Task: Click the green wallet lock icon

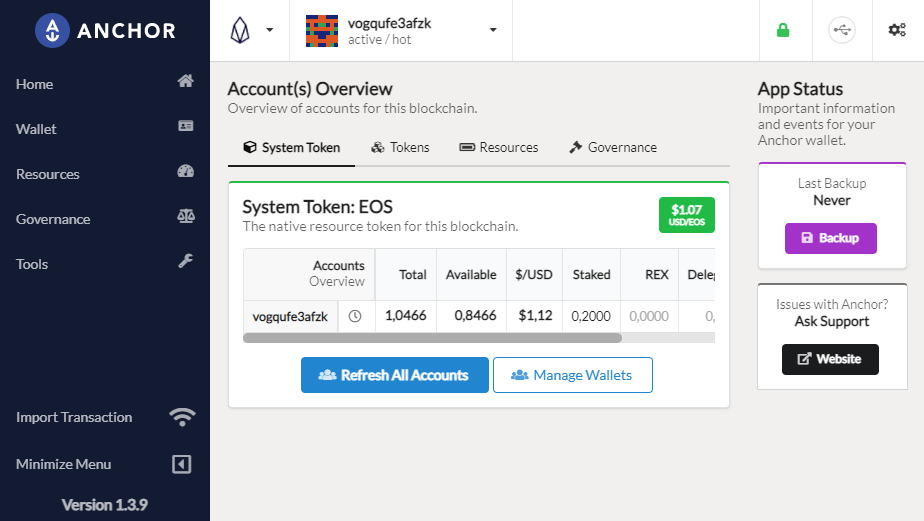Action: point(783,30)
